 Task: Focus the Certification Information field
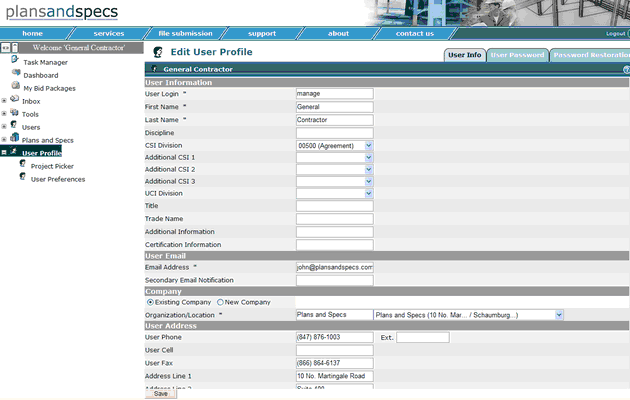(335, 245)
